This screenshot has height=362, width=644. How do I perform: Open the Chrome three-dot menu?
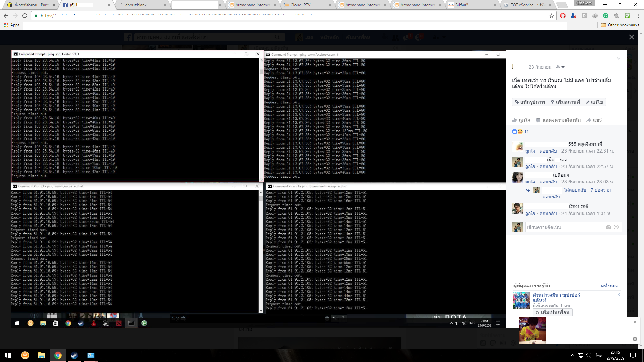click(638, 16)
